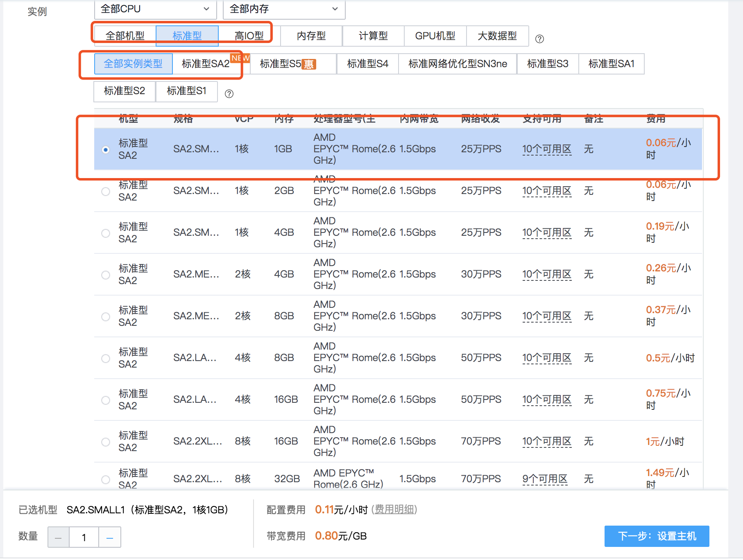Click the 0.19元/小时 price cell

click(668, 233)
